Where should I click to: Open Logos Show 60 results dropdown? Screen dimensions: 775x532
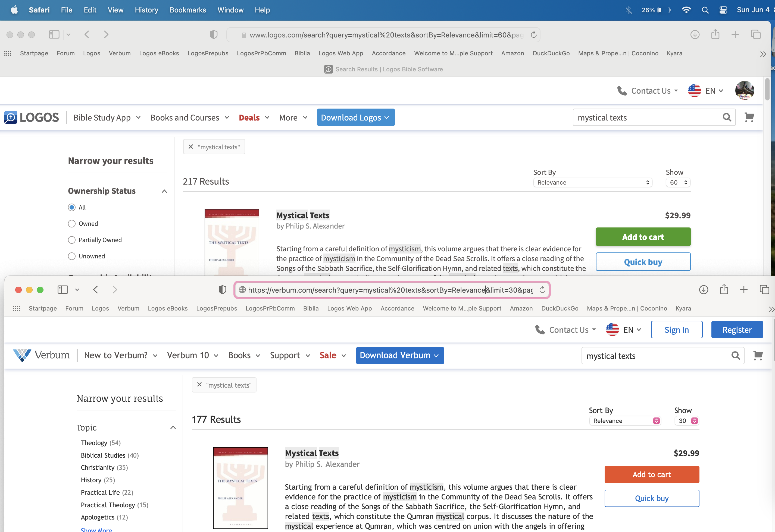point(678,182)
